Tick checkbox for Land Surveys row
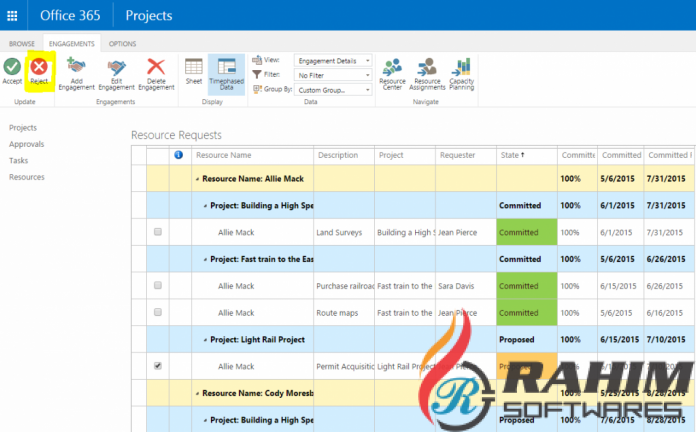Viewport: 696px width, 432px height. [x=158, y=232]
